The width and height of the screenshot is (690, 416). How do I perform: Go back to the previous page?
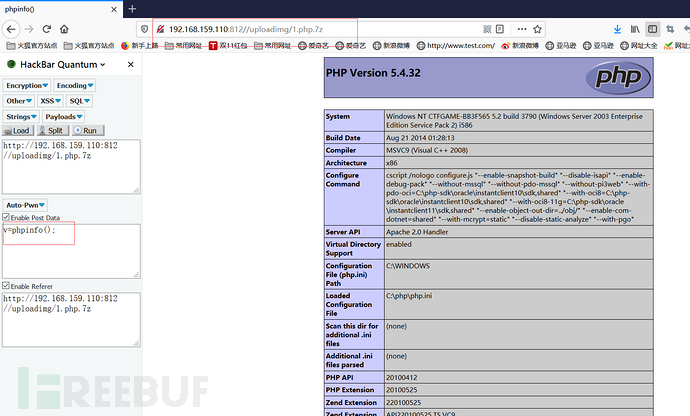pyautogui.click(x=11, y=29)
